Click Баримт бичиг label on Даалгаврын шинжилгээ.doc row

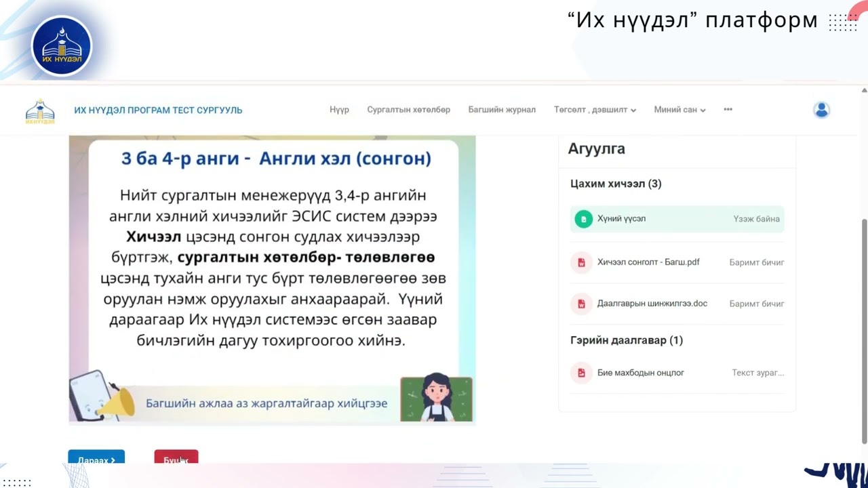click(x=757, y=304)
